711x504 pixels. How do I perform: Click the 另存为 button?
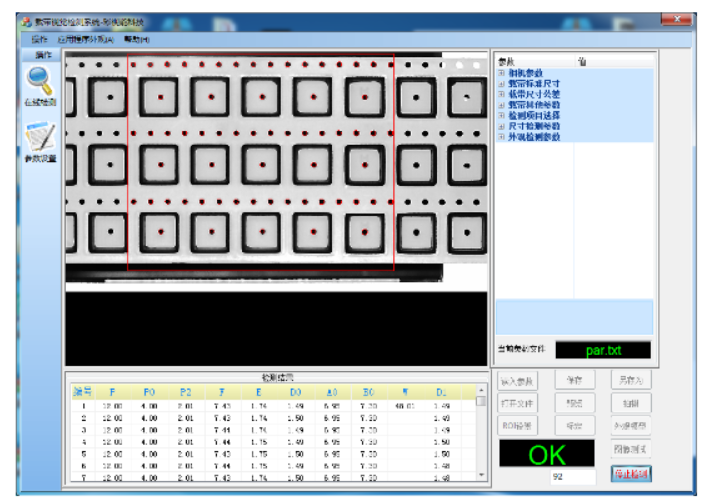(x=631, y=380)
